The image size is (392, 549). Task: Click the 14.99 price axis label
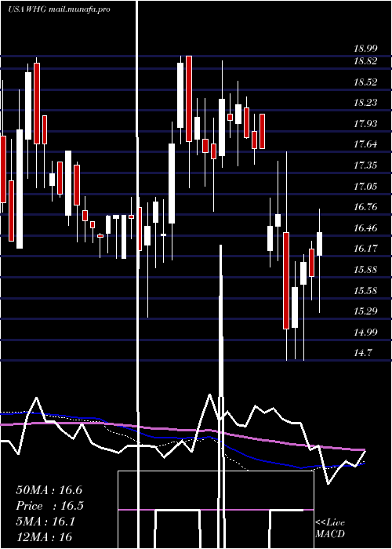coord(366,332)
